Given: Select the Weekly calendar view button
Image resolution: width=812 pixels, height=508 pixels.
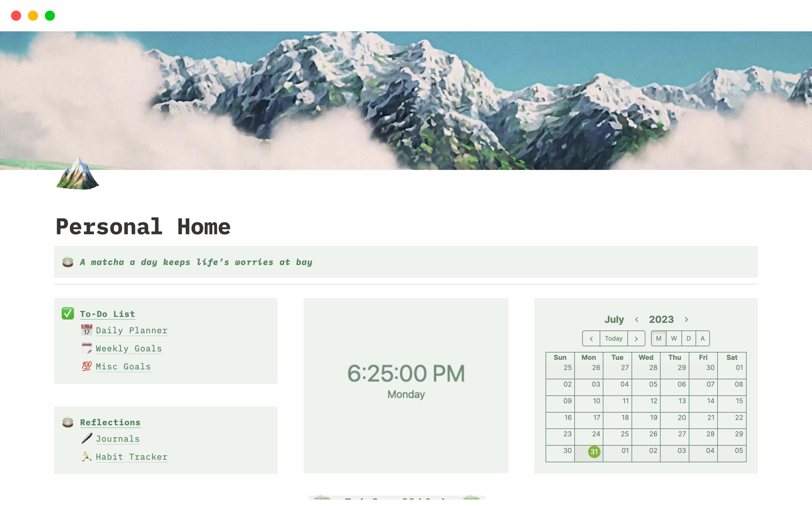Looking at the screenshot, I should pyautogui.click(x=673, y=338).
